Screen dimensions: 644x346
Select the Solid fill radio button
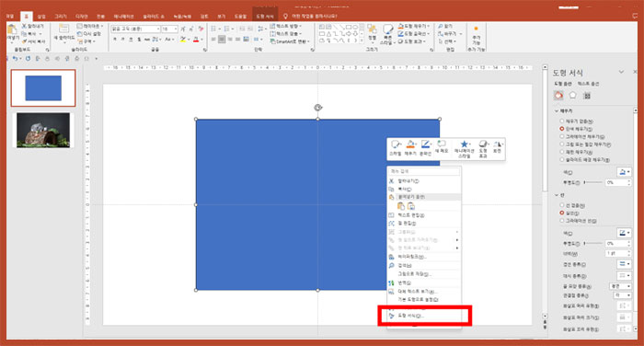click(x=562, y=129)
